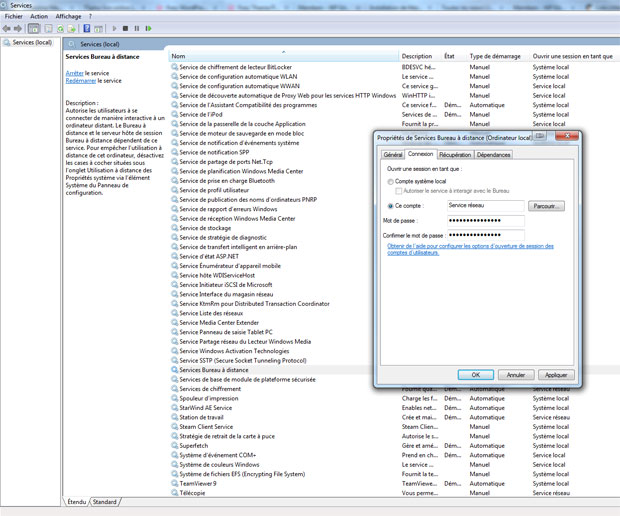Select 'Services (local)' in the left tree
Image resolution: width=620 pixels, height=516 pixels.
[x=30, y=43]
